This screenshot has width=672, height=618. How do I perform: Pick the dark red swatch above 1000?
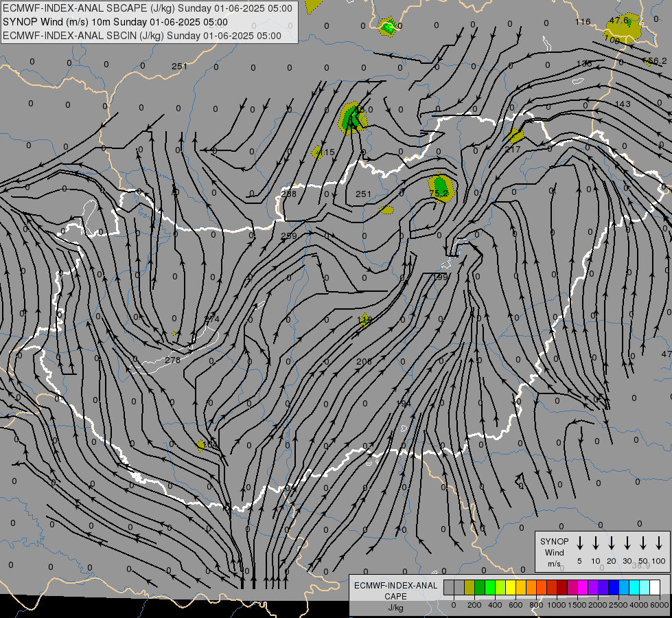click(562, 588)
